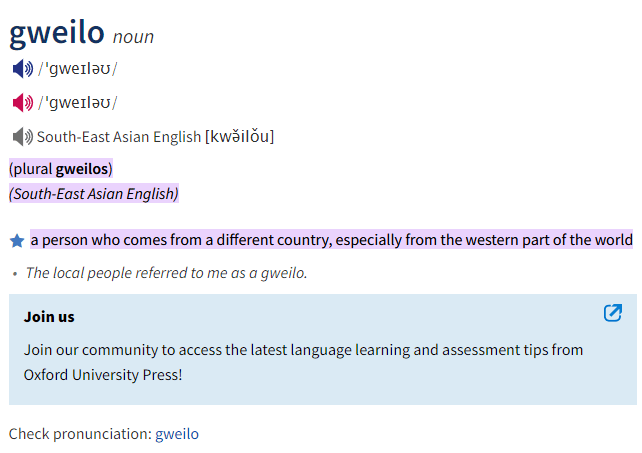Click the italic "(South-East Asian English)" label
Image resolution: width=642 pixels, height=453 pixels.
[x=94, y=193]
